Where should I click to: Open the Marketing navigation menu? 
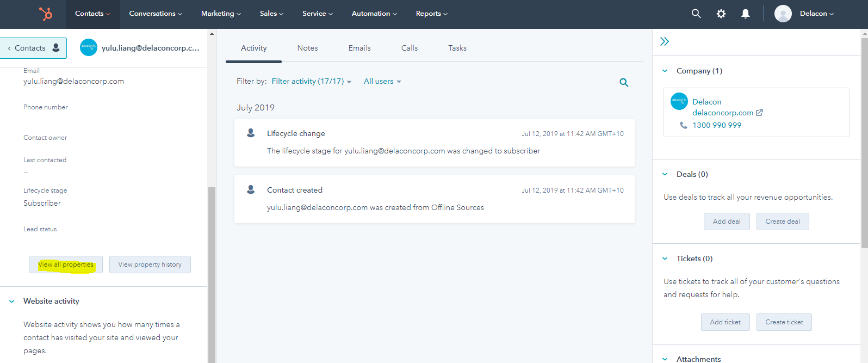click(221, 14)
